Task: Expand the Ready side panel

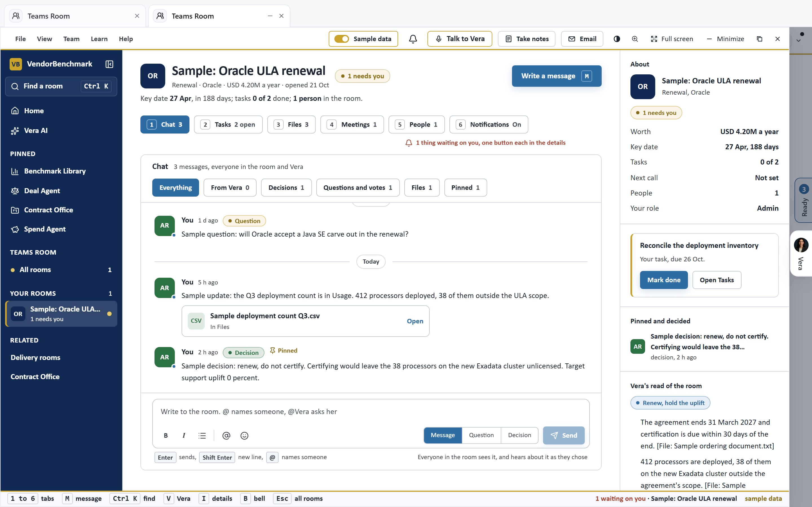Action: tap(804, 200)
